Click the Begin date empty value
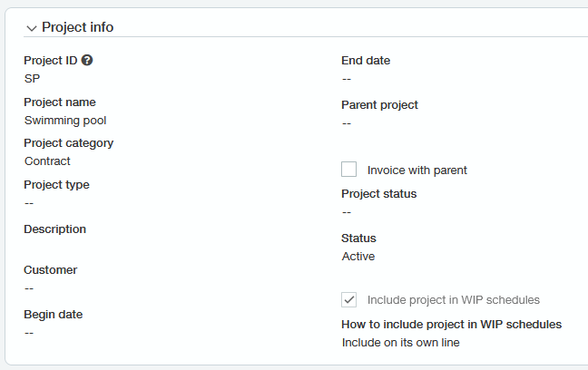 tap(29, 333)
